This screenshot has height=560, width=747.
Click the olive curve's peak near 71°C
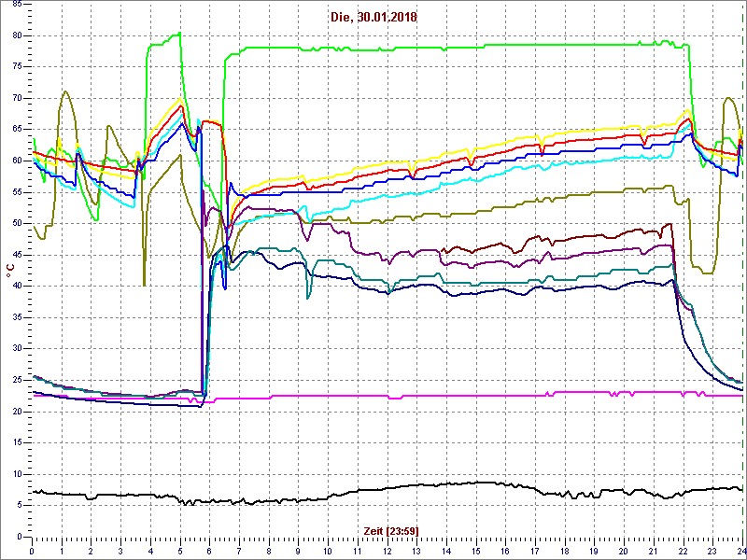(65, 91)
